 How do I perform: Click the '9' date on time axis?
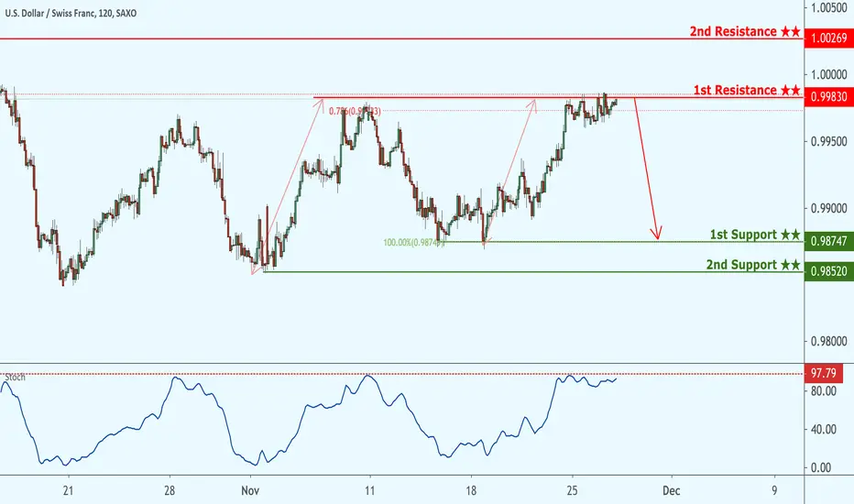(774, 491)
